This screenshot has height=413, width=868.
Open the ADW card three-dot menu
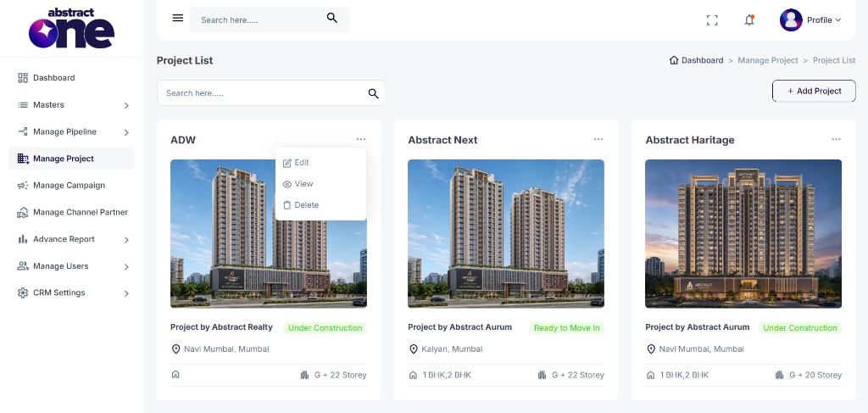pos(361,140)
